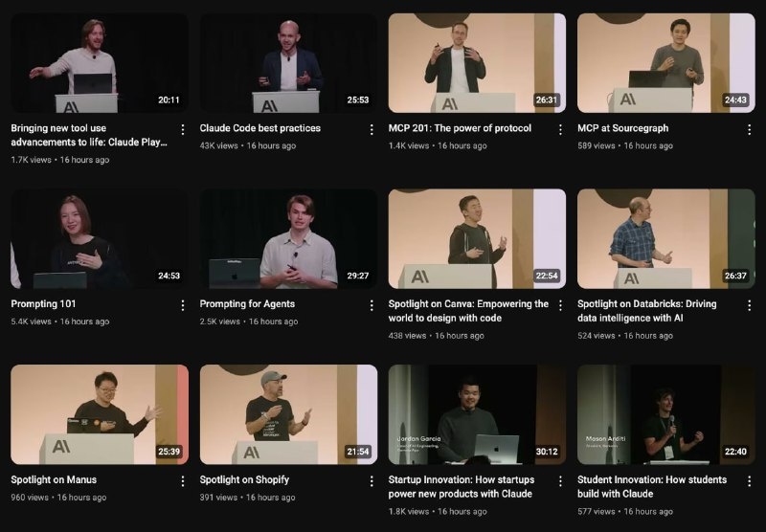The image size is (766, 532).
Task: Play the Student Innovation thumbnail
Action: pyautogui.click(x=665, y=414)
